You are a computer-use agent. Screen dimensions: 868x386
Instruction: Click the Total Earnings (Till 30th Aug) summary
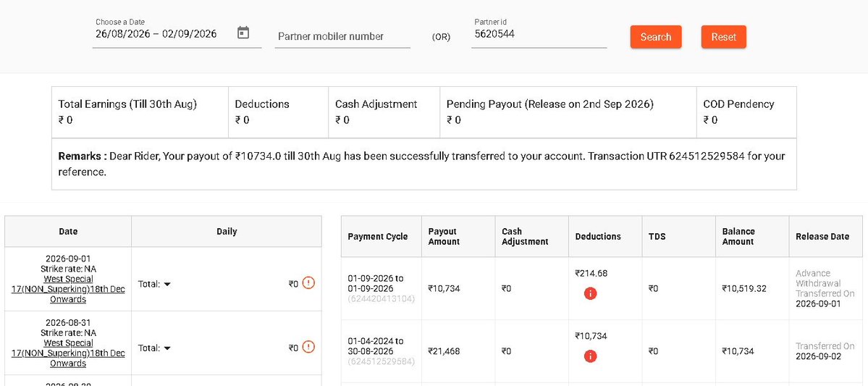140,112
